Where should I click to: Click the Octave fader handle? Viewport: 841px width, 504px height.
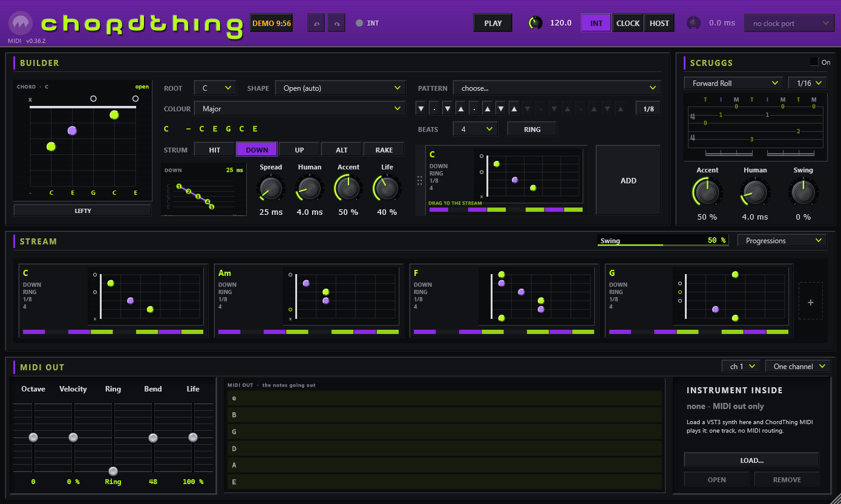pos(33,437)
